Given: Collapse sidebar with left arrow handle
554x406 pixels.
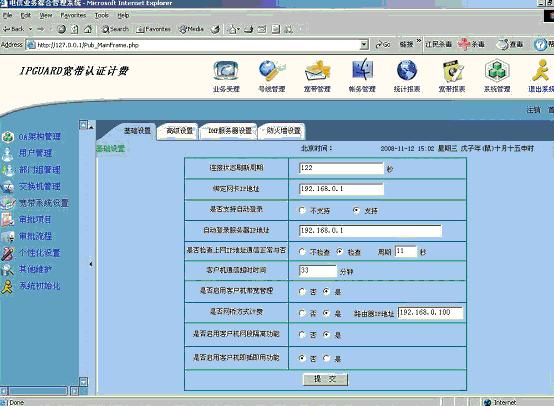Looking at the screenshot, I should pos(91,264).
